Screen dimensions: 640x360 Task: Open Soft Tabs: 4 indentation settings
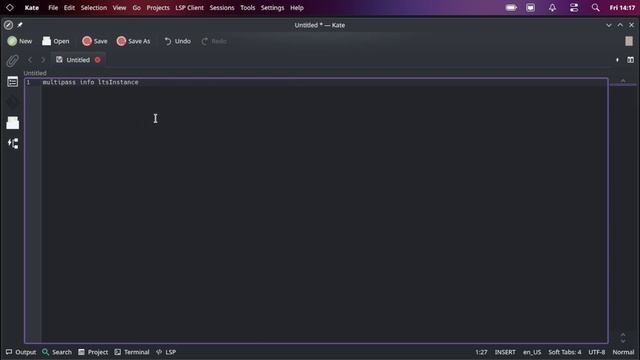coord(564,352)
